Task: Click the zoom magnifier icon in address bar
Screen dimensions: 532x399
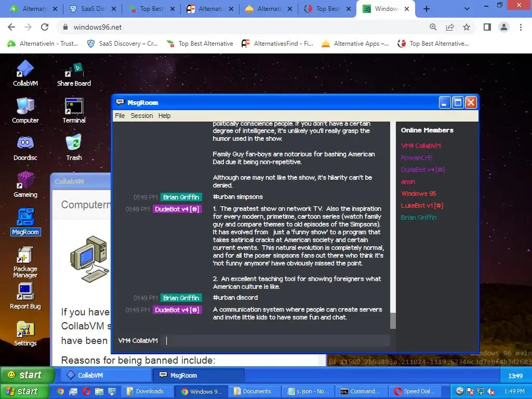Action: pos(433,27)
